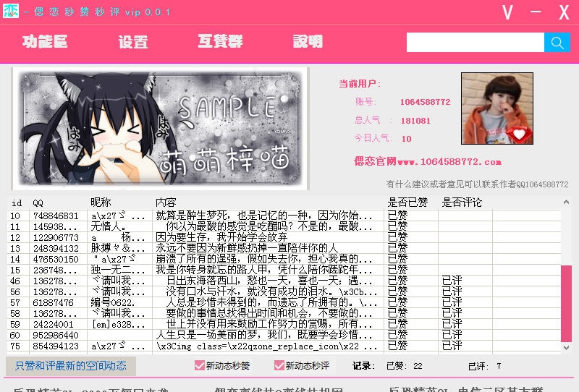Viewport: 579px width, 392px height.
Task: Open the 设置 menu
Action: 133,42
